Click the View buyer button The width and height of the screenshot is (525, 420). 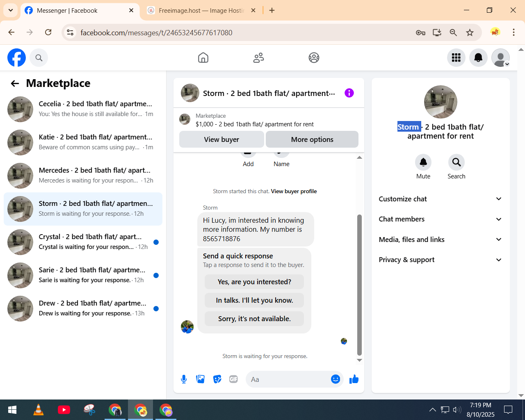pos(221,139)
